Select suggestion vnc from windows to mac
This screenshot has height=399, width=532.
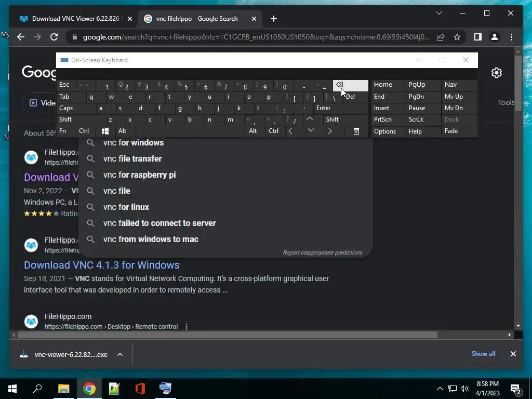[x=225, y=239]
